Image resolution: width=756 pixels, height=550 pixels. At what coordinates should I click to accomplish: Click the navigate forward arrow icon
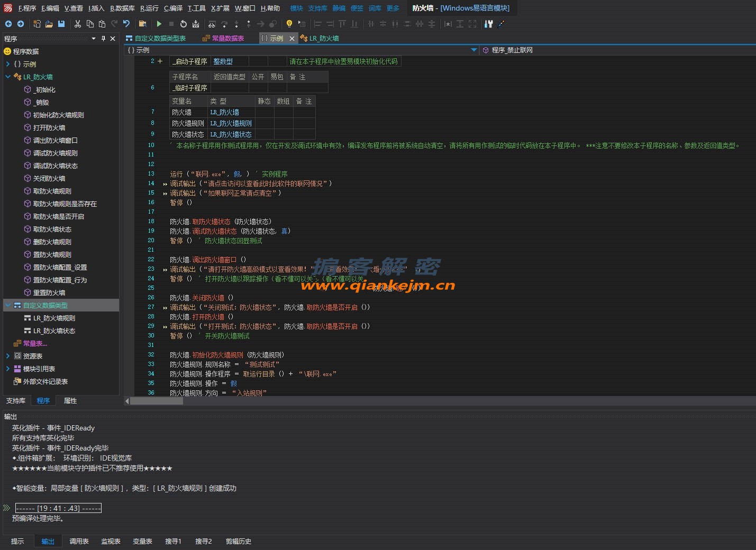coord(20,24)
